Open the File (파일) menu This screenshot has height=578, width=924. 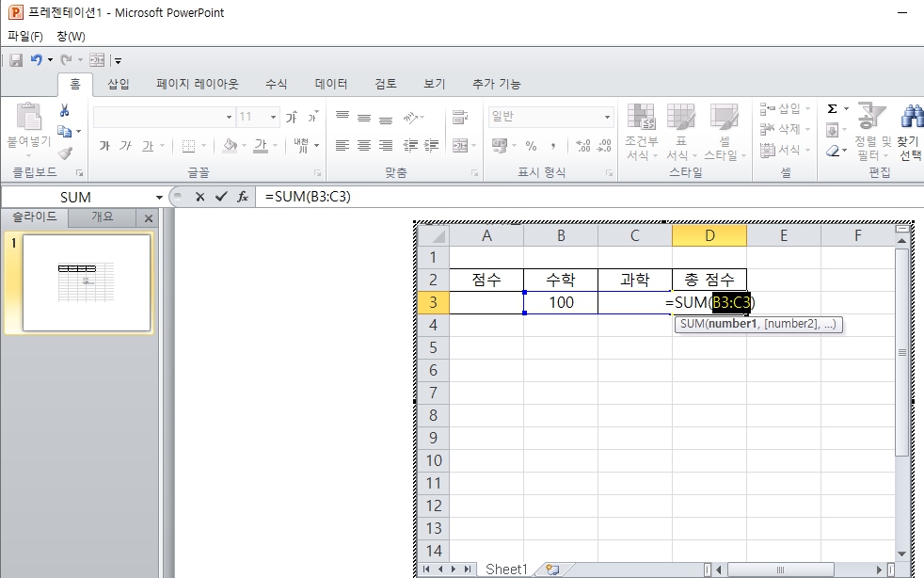(25, 37)
